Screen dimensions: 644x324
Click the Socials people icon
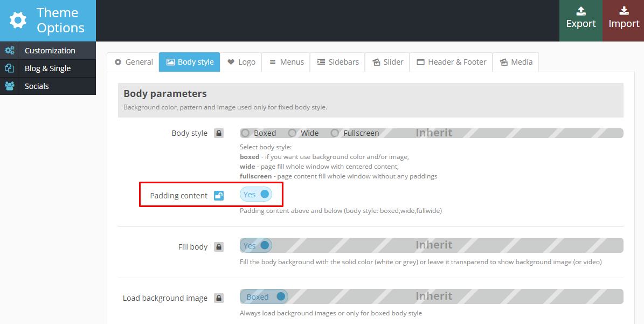tap(9, 86)
